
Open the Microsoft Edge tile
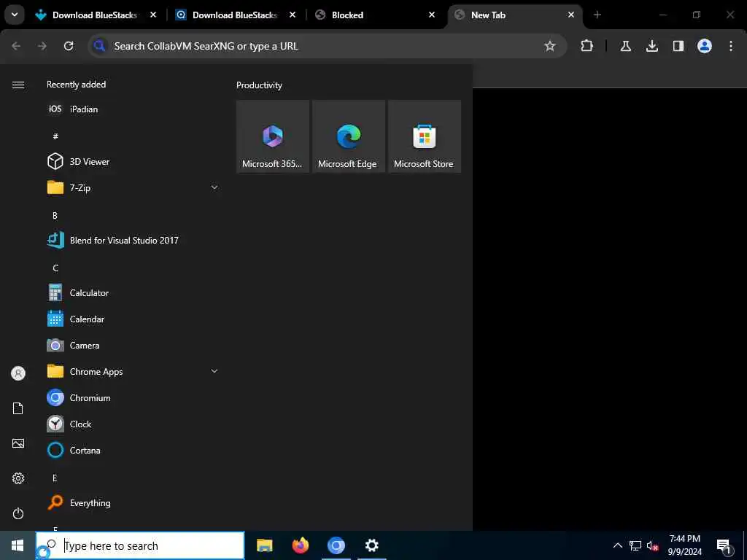click(x=348, y=136)
